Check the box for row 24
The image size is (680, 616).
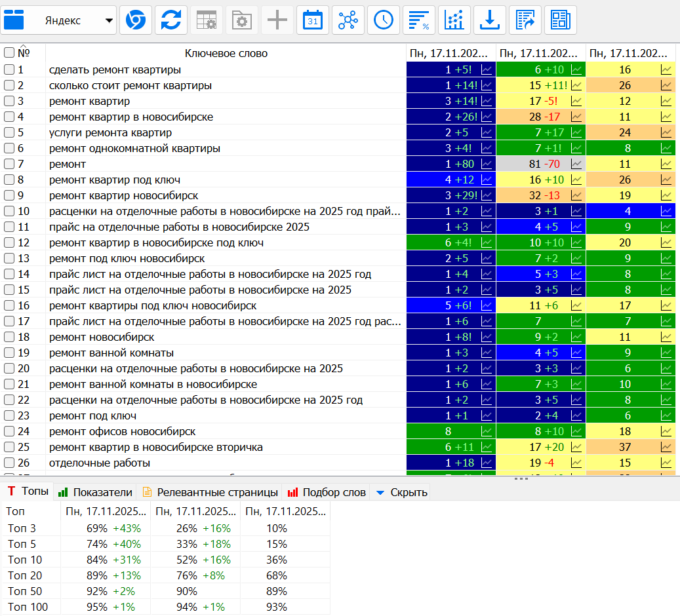[9, 432]
